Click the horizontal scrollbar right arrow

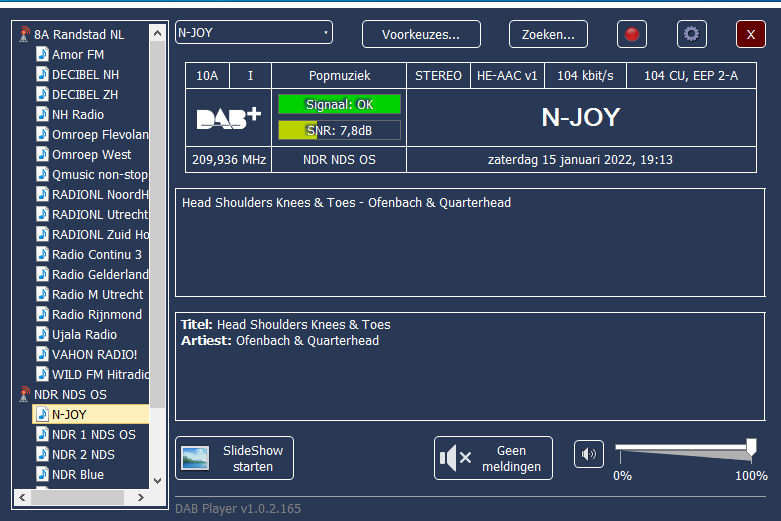(141, 497)
